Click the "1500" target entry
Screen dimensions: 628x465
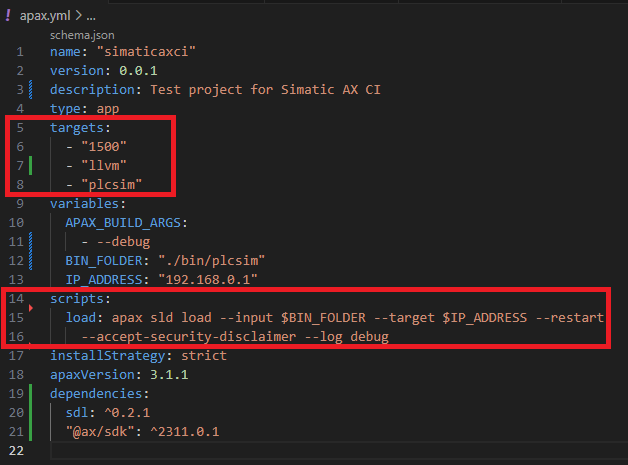104,147
